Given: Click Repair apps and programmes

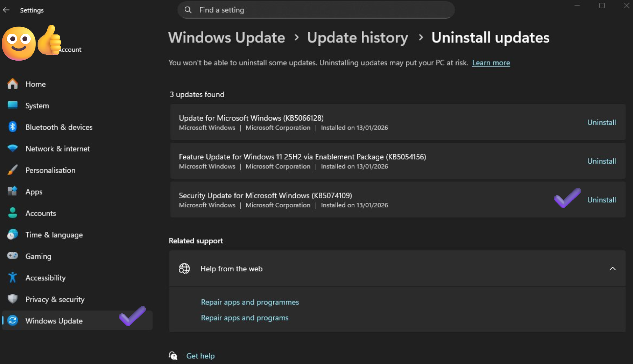Looking at the screenshot, I should pyautogui.click(x=250, y=302).
